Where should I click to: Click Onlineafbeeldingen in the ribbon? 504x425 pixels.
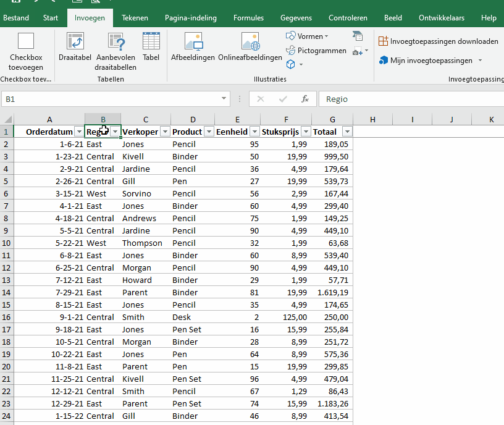pos(250,47)
